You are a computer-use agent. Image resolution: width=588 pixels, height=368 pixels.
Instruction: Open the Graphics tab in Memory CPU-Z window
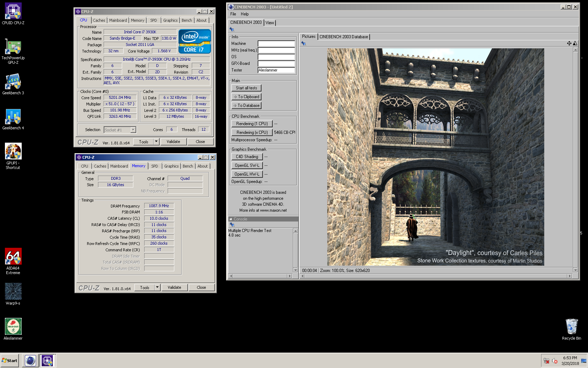click(x=171, y=166)
